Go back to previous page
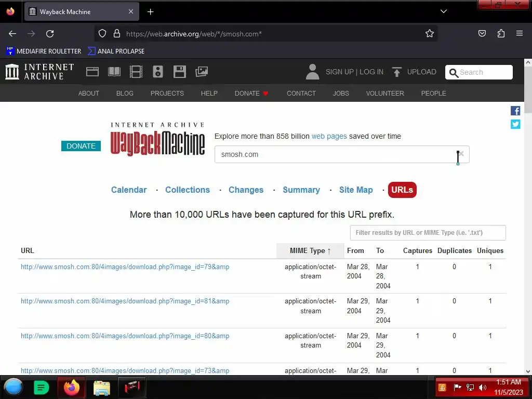This screenshot has width=532, height=399. click(12, 34)
